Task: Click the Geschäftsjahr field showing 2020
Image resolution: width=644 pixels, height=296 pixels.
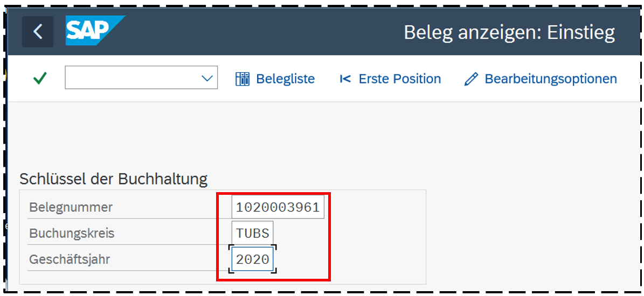Action: [x=252, y=259]
